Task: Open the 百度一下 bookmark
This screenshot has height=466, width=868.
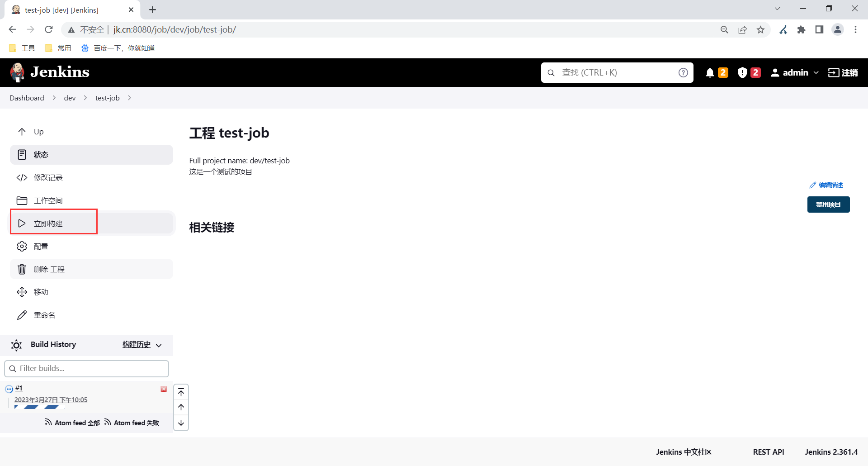Action: (x=118, y=48)
